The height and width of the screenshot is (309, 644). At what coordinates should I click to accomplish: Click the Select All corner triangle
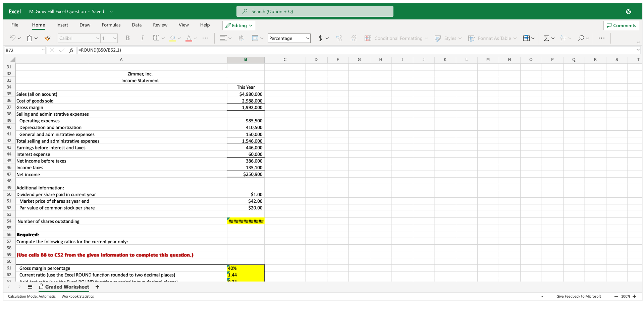[x=12, y=60]
